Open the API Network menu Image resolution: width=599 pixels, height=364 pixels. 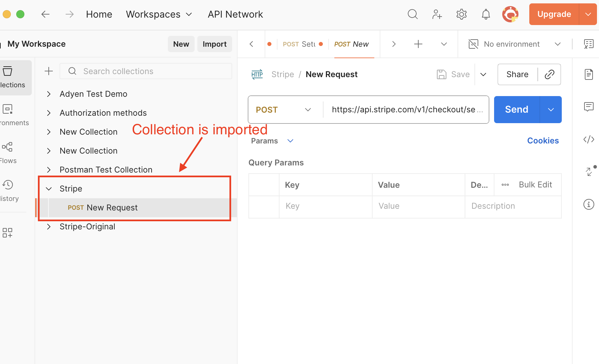pos(235,14)
